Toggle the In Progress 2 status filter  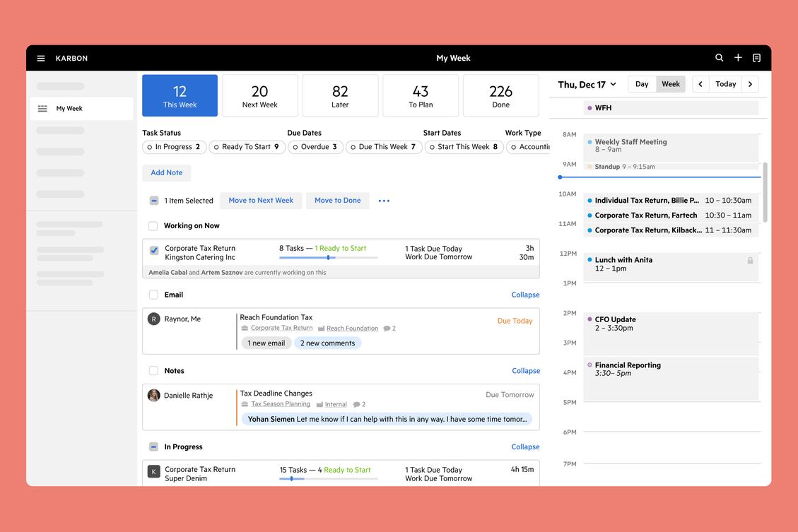click(174, 147)
